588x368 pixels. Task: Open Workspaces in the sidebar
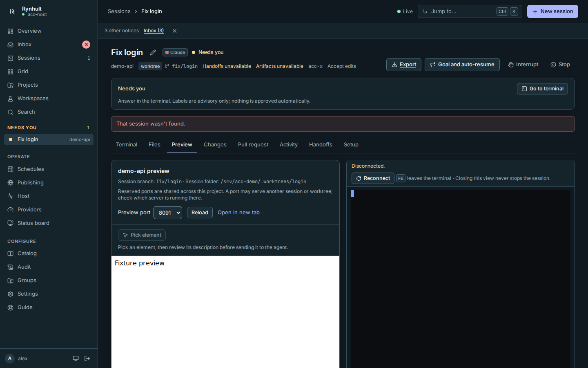click(x=49, y=99)
